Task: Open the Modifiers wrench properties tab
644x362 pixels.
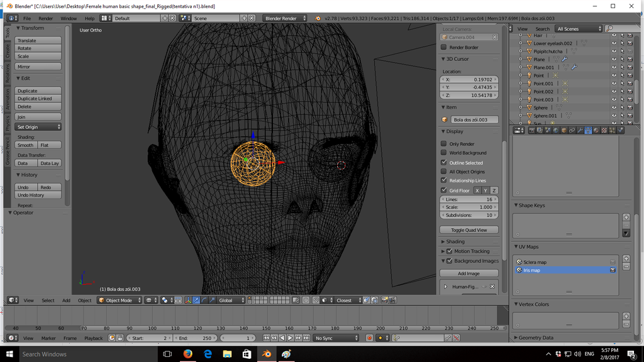Action: [580, 131]
